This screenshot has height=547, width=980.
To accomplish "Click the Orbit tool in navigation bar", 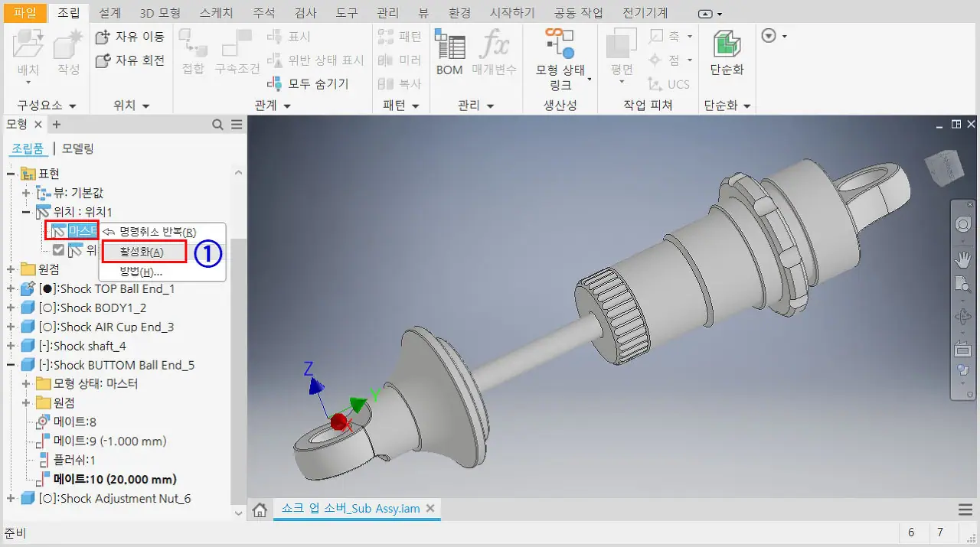I will (x=962, y=316).
